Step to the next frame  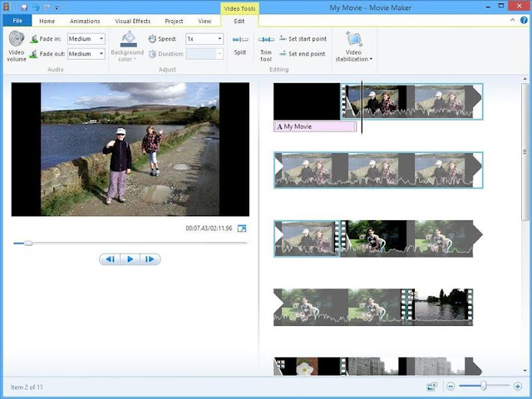click(x=150, y=259)
